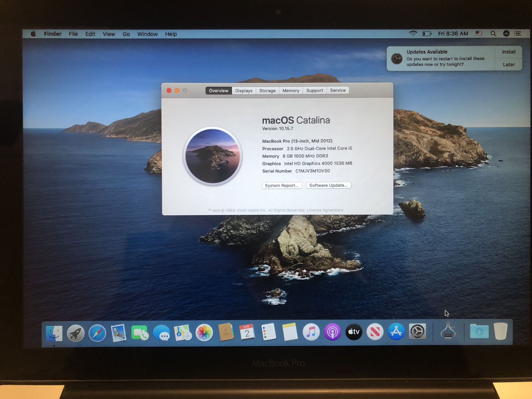This screenshot has width=532, height=399.
Task: Open the Go menu in the menu bar
Action: tap(126, 34)
